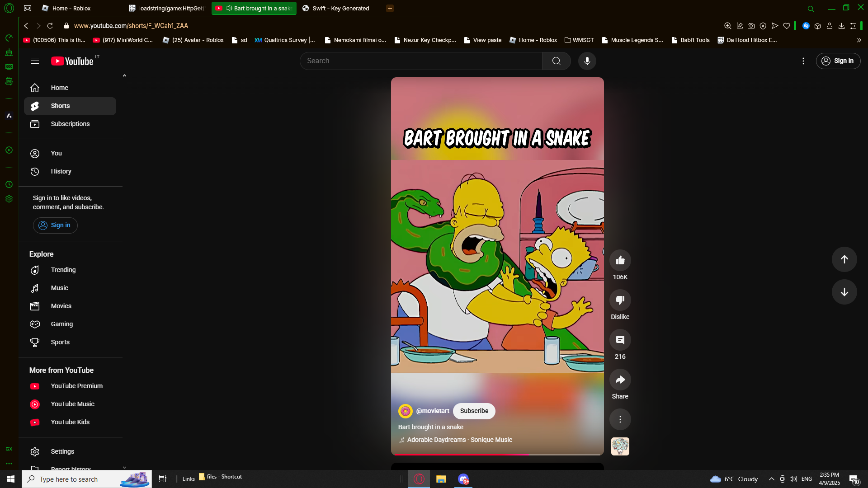This screenshot has width=868, height=488.
Task: Open the sidebar history clock icon
Action: 9,184
